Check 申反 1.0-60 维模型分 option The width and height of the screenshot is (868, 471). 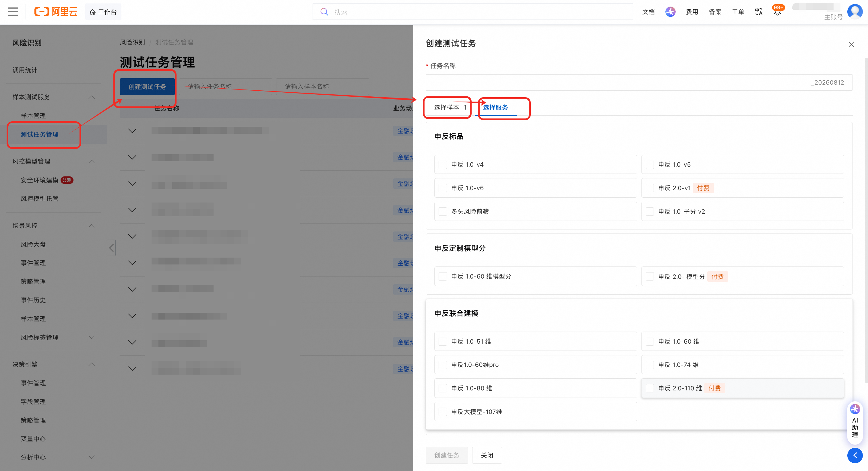(443, 277)
